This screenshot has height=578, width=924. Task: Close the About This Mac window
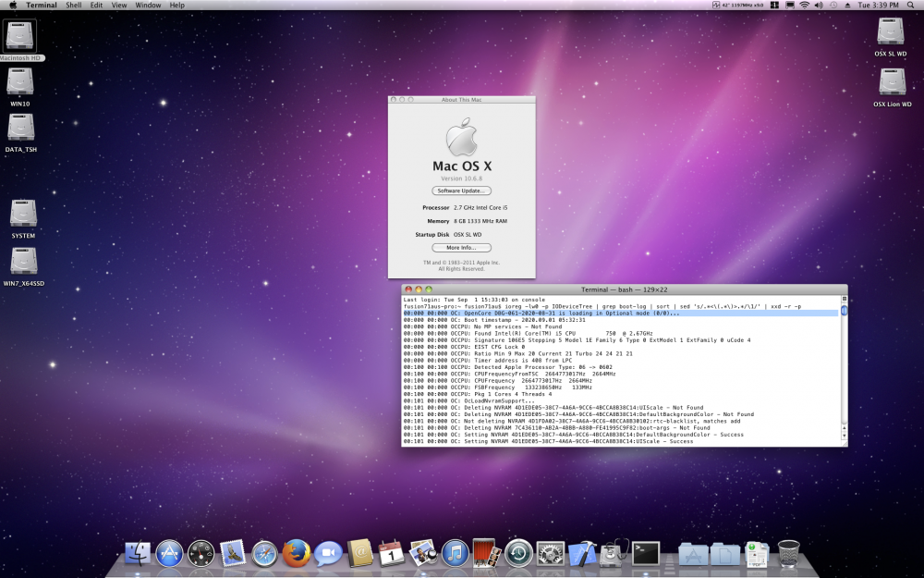pyautogui.click(x=393, y=100)
